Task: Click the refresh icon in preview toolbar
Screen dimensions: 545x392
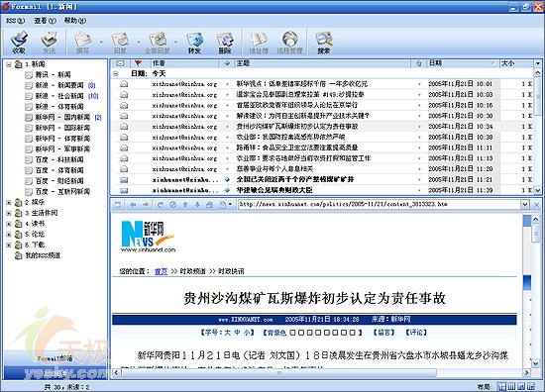Action: (160, 205)
